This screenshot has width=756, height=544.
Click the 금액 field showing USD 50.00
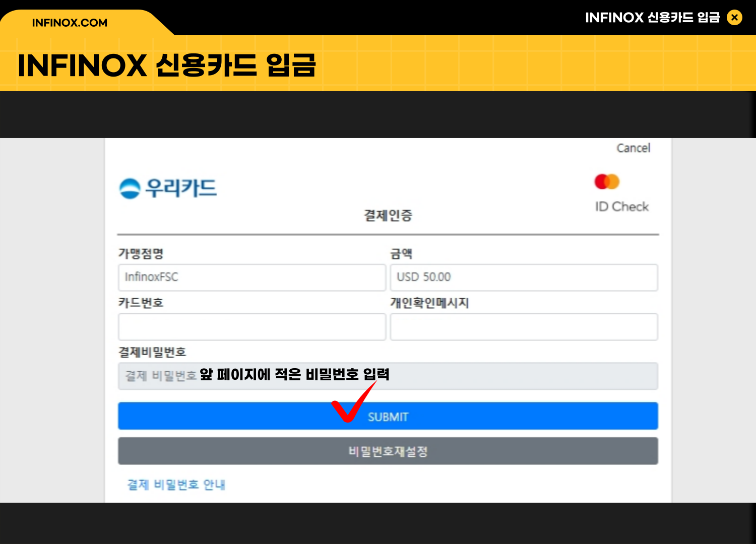(x=524, y=278)
